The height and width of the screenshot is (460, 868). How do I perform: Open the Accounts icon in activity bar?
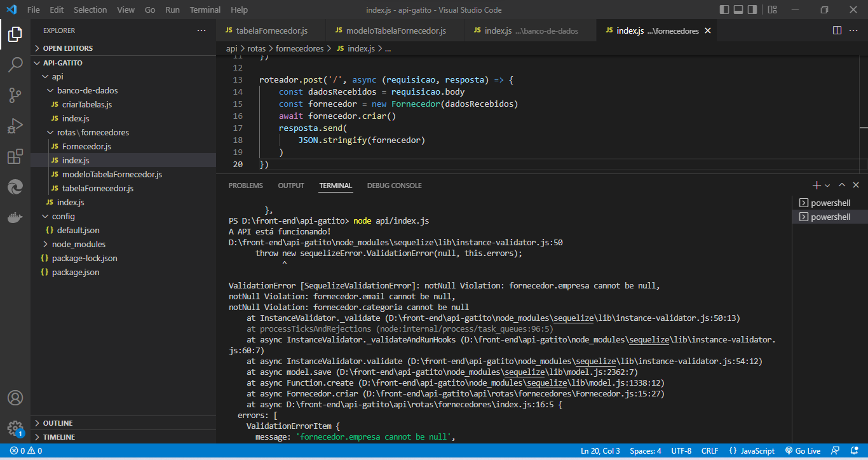15,398
